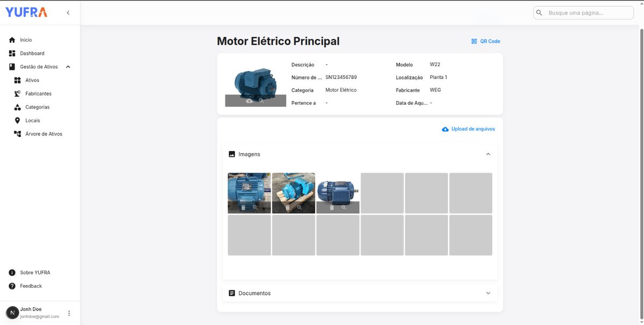Click the Árvore de Ativos tree icon
The height and width of the screenshot is (325, 644).
click(17, 134)
